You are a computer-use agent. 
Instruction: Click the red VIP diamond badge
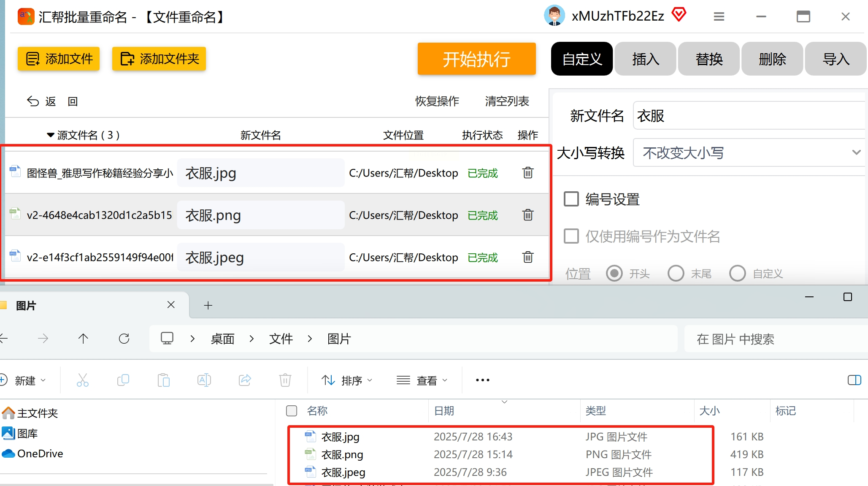(x=679, y=15)
